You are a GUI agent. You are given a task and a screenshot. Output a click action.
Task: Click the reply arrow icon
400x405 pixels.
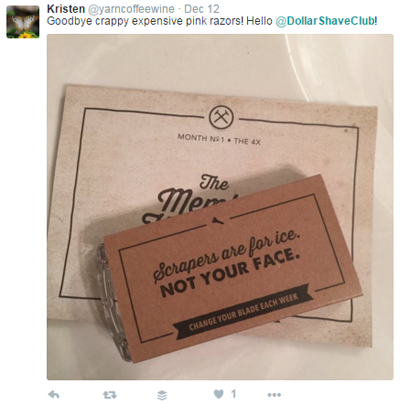54,395
